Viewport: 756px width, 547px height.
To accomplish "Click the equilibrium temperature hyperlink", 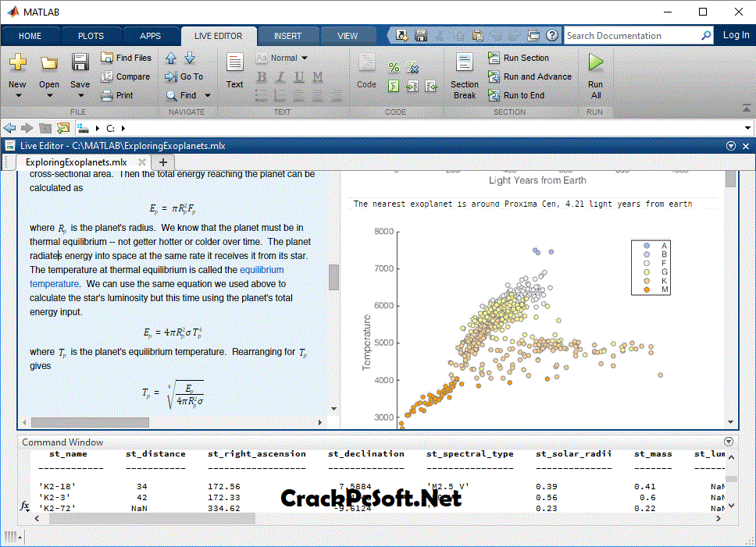I will pos(157,277).
